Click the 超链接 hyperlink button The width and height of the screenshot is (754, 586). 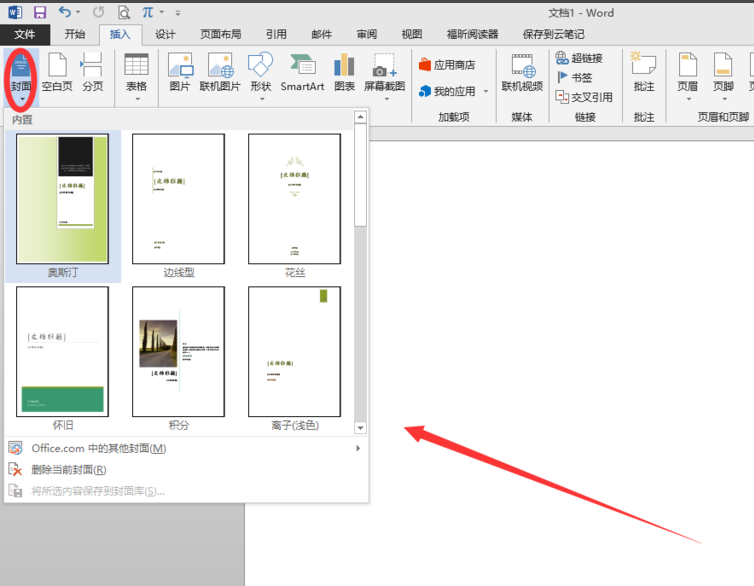579,58
